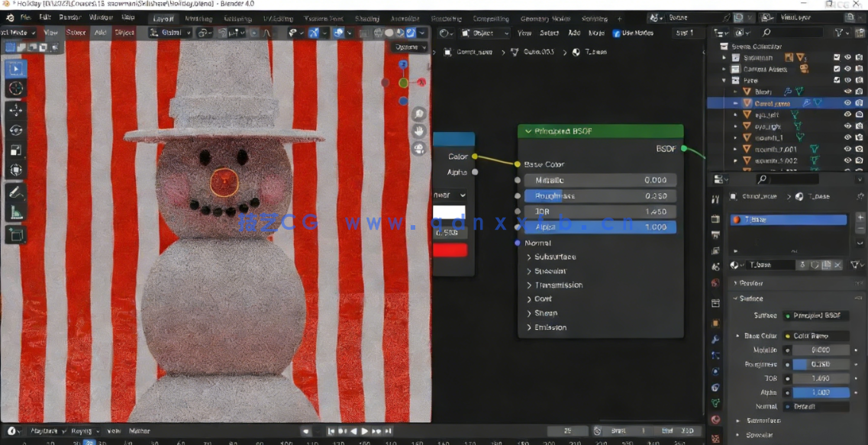Expand the Emission section of the Principled BSDF
The width and height of the screenshot is (868, 445).
[548, 327]
